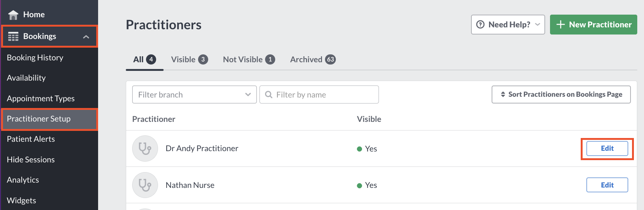Click the sort arrows icon
This screenshot has width=644, height=210.
pos(503,94)
